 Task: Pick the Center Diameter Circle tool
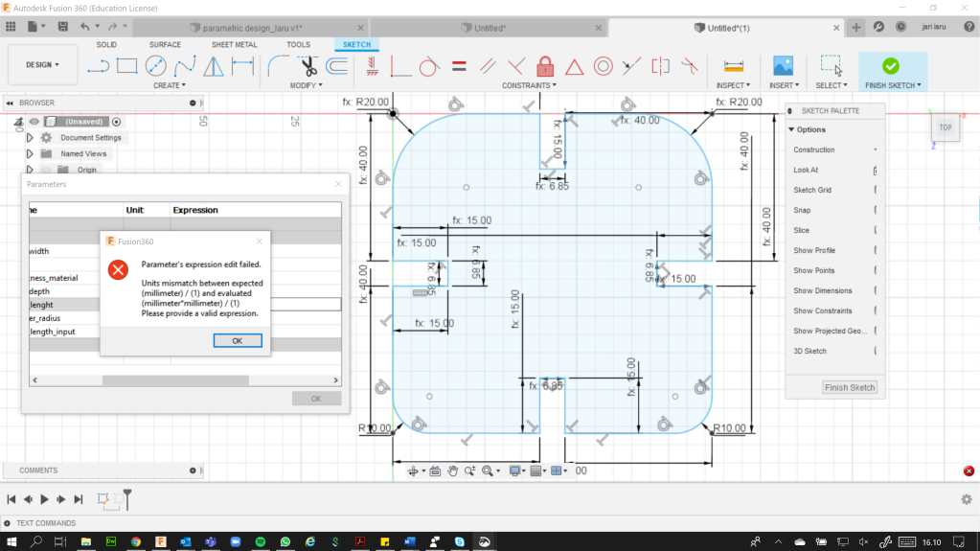155,66
